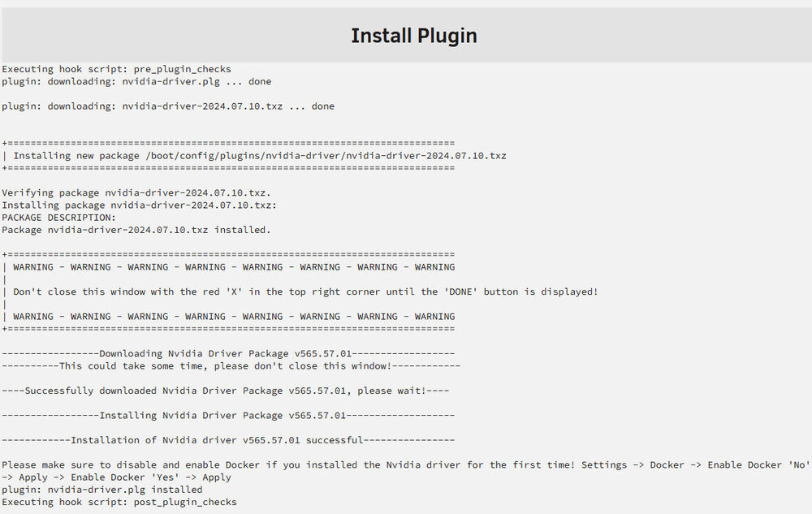The height and width of the screenshot is (514, 812).
Task: Click the second WARNING banner row
Action: (228, 316)
